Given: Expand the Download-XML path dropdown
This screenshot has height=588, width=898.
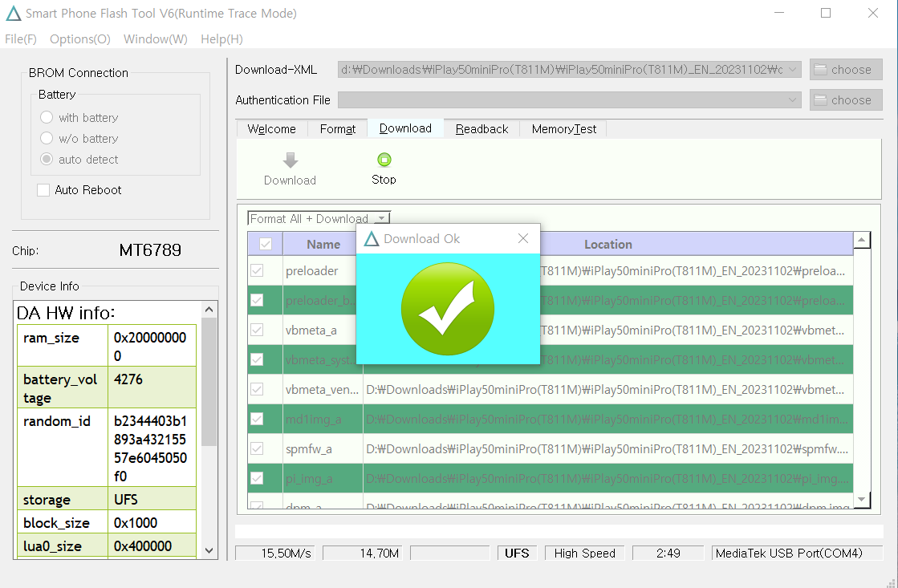Looking at the screenshot, I should tap(793, 70).
